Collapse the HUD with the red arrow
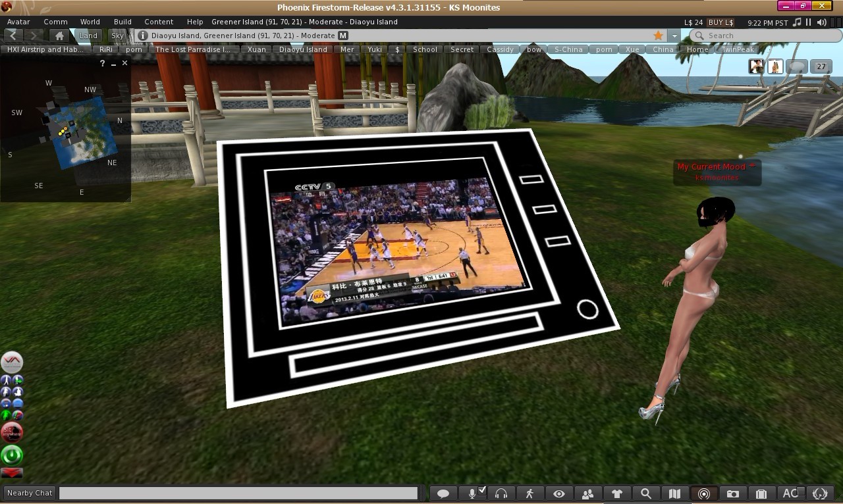The height and width of the screenshot is (504, 843). [12, 472]
